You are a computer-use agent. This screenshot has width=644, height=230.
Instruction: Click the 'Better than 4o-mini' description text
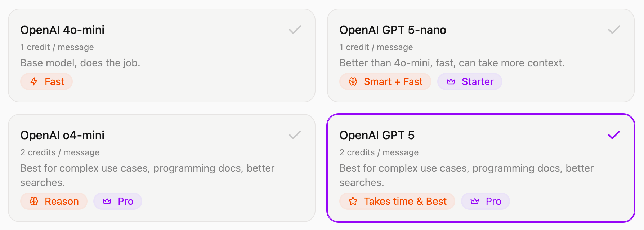(x=452, y=63)
